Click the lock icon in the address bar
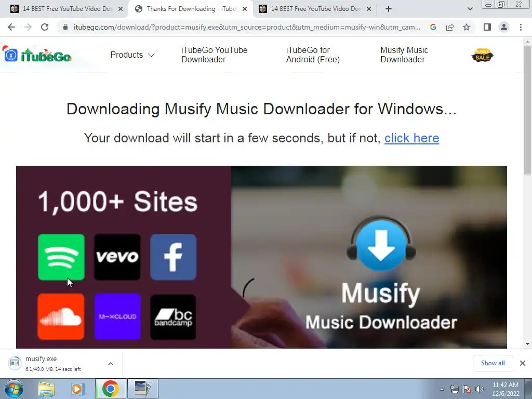This screenshot has height=399, width=532. tap(65, 27)
